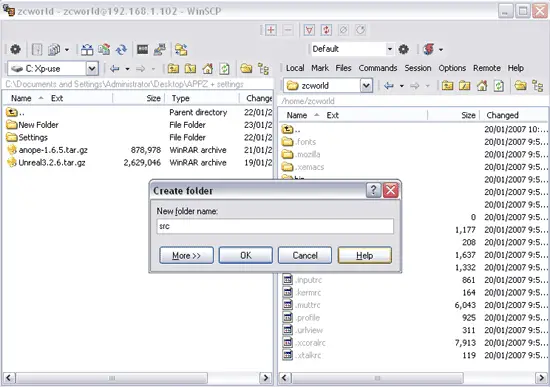Refresh the remote panel
Image resolution: width=550 pixels, height=387 pixels.
coord(499,86)
